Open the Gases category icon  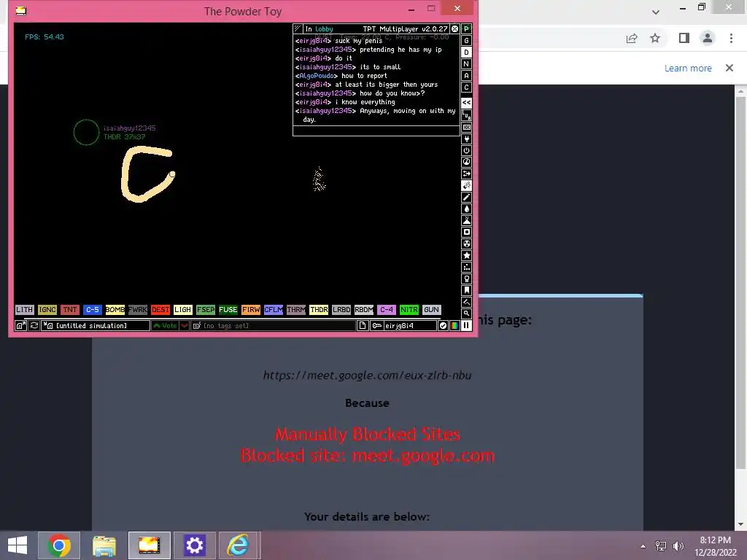point(466,197)
